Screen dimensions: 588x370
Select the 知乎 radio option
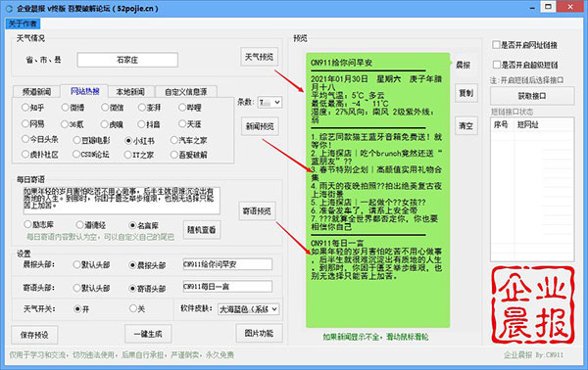click(32, 108)
